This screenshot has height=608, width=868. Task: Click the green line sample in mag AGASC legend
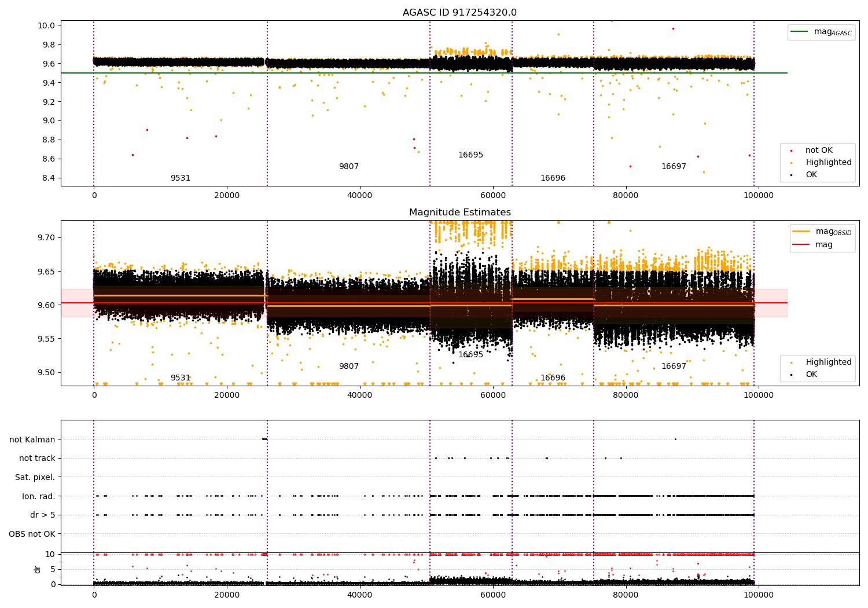(x=799, y=32)
